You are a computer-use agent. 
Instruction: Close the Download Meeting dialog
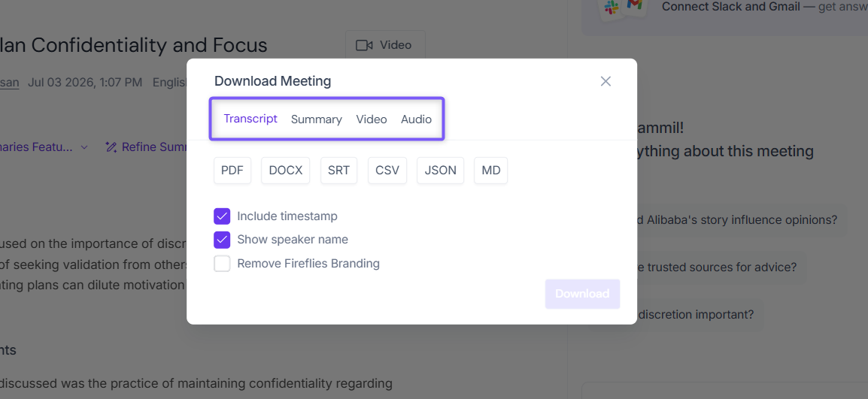[605, 81]
